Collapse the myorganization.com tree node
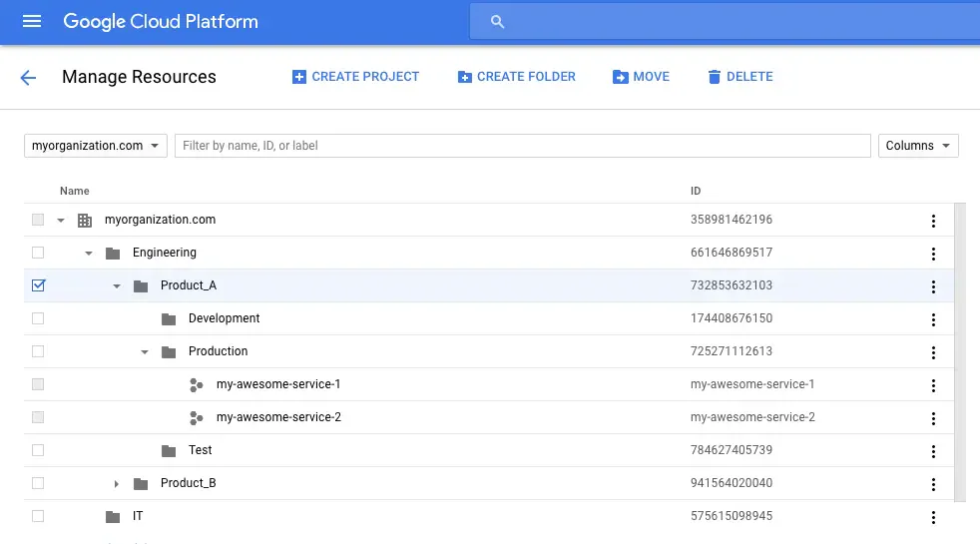 61,221
